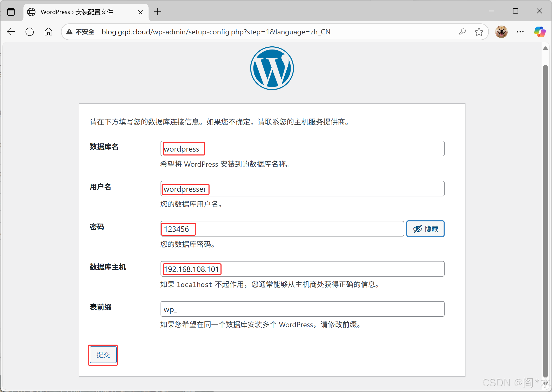Open the browser profile avatar

tap(501, 32)
